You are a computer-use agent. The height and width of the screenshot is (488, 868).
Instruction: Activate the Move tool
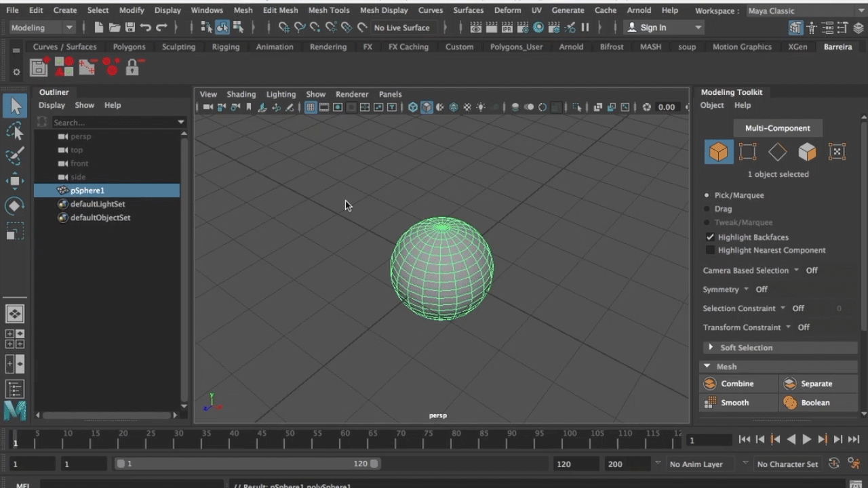15,181
